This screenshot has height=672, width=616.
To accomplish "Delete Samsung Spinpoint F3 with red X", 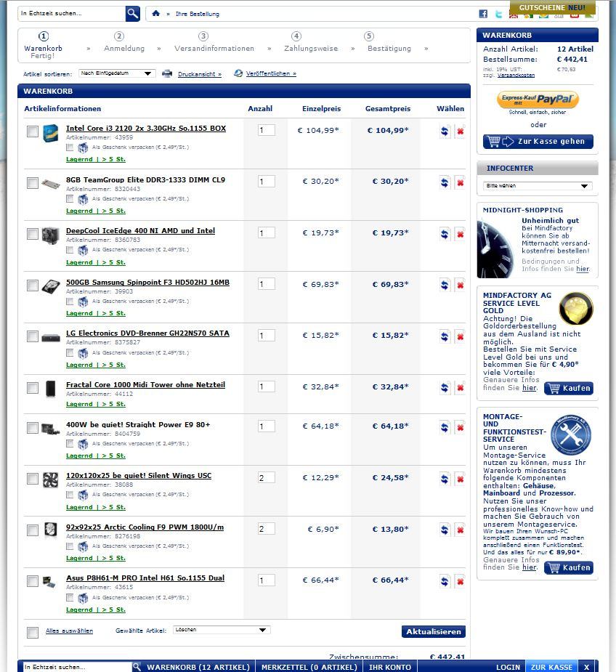I will pos(461,285).
